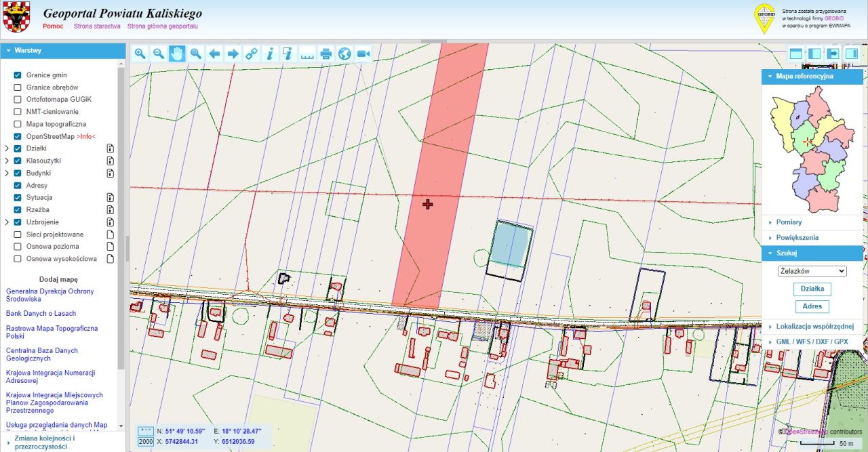Uncheck the Budynki layer checkbox

pyautogui.click(x=18, y=173)
